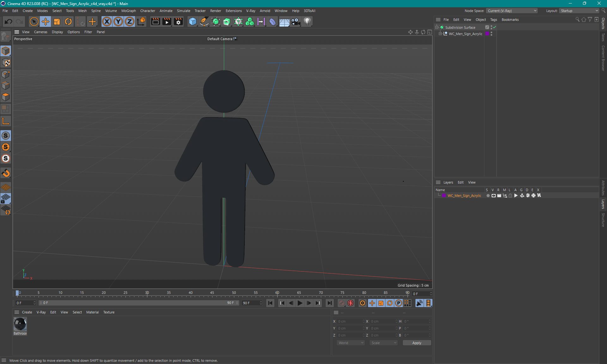607x364 pixels.
Task: Expand WC_Men_Sign_Acrylic object node
Action: coord(440,34)
